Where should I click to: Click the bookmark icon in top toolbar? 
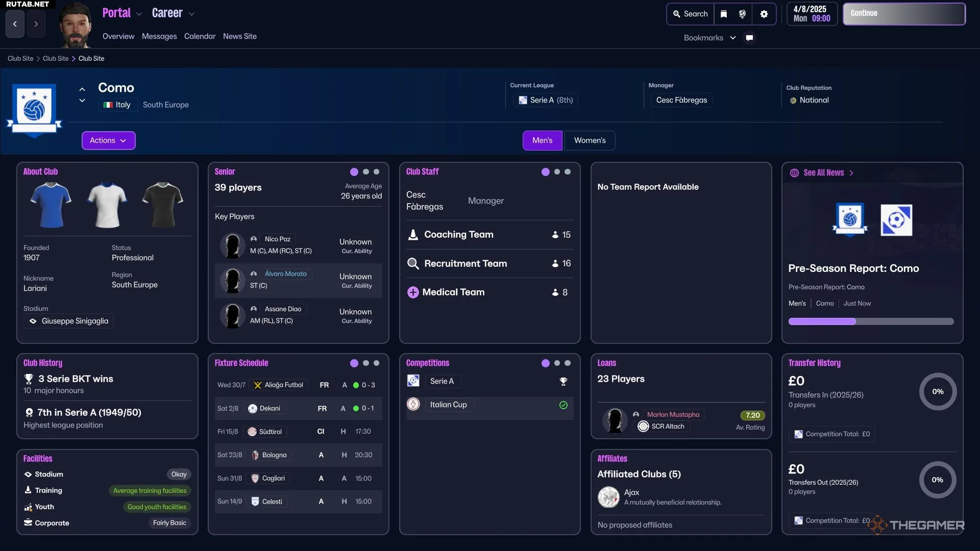(723, 14)
